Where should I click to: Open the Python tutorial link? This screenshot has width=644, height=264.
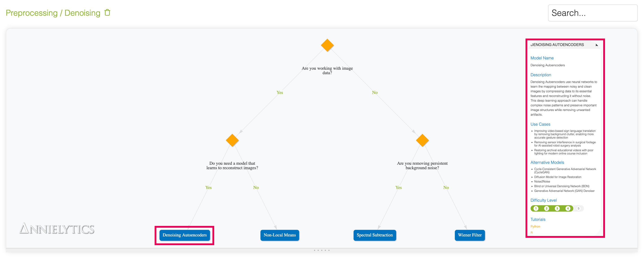pyautogui.click(x=535, y=227)
